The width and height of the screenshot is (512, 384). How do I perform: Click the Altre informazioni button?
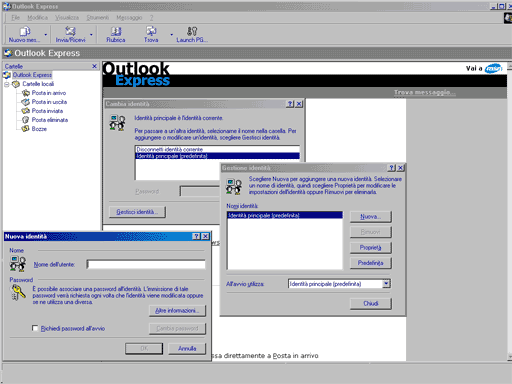(177, 311)
